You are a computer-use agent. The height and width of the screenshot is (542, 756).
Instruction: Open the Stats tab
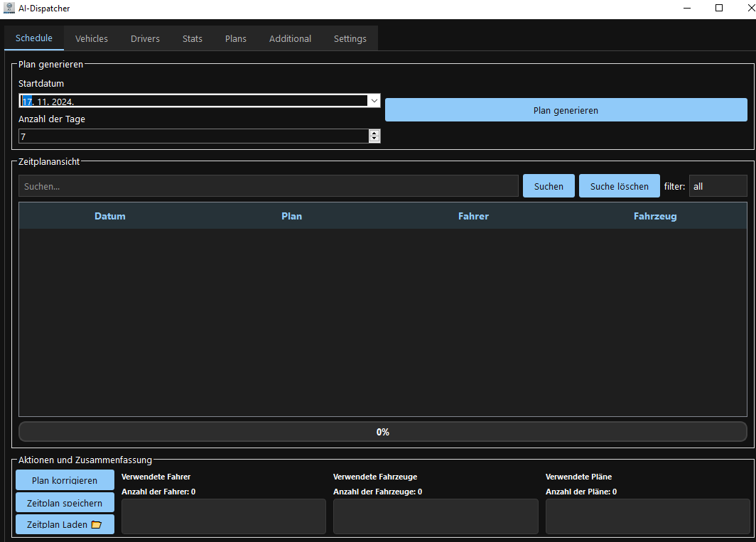click(192, 38)
